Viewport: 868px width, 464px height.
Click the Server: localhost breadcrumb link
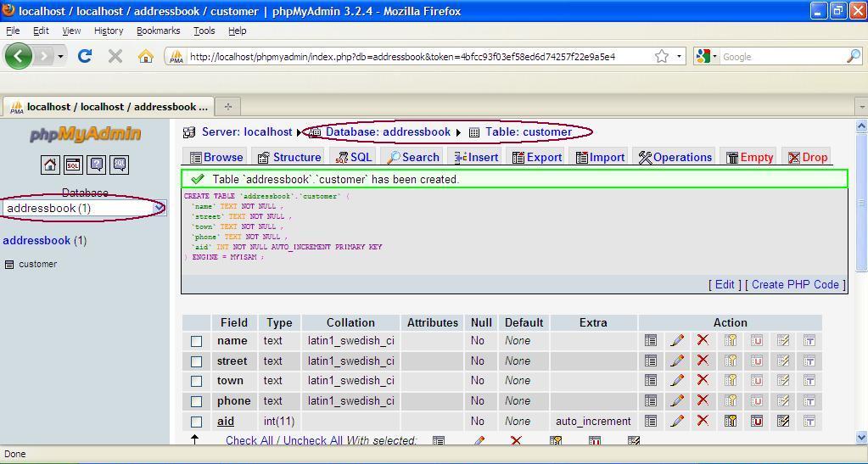click(x=247, y=131)
